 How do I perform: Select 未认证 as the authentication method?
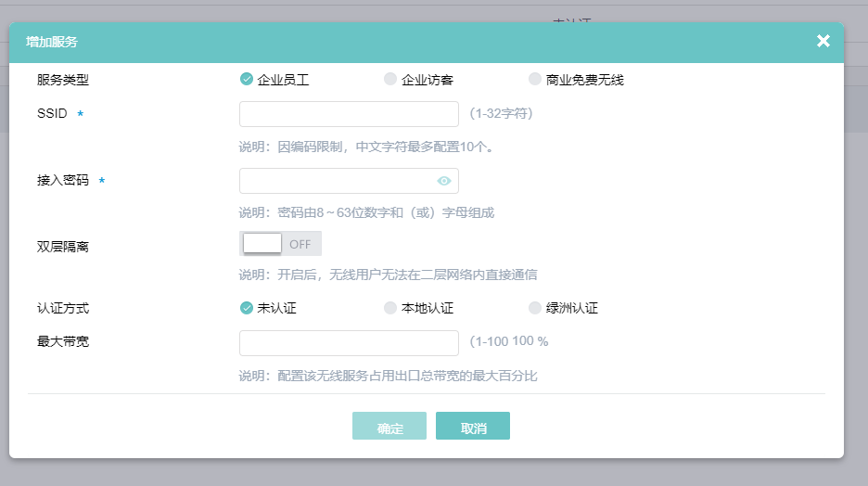[x=247, y=308]
